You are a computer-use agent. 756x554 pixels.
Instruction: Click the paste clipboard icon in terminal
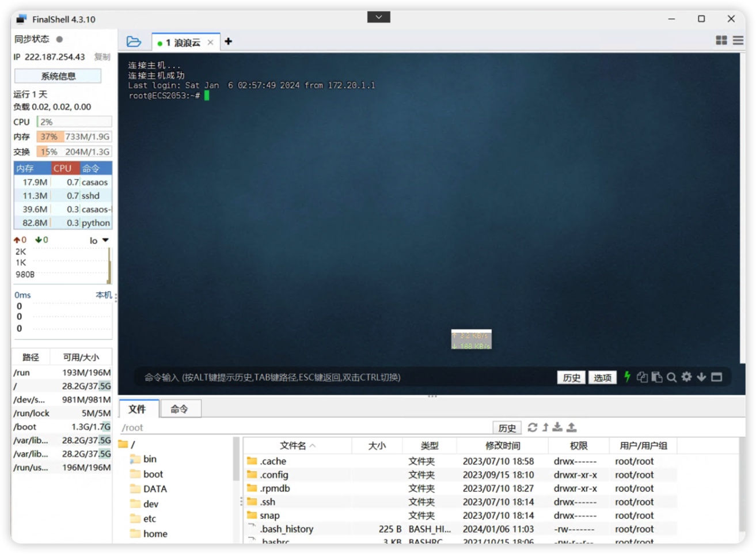(656, 377)
